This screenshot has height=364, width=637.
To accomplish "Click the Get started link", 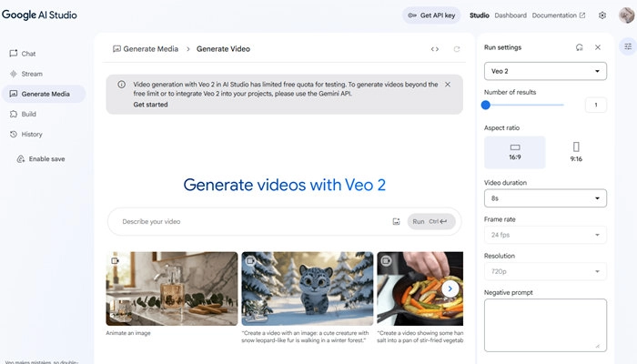I will (x=150, y=105).
